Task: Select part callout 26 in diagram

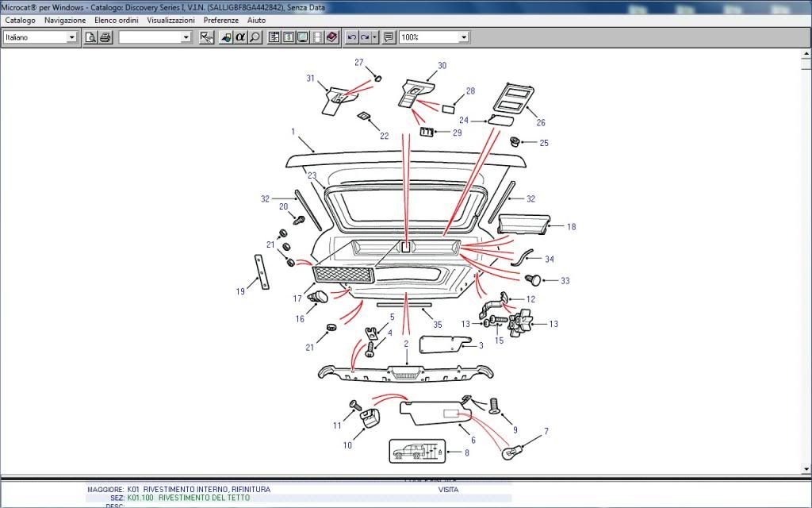Action: pos(541,123)
